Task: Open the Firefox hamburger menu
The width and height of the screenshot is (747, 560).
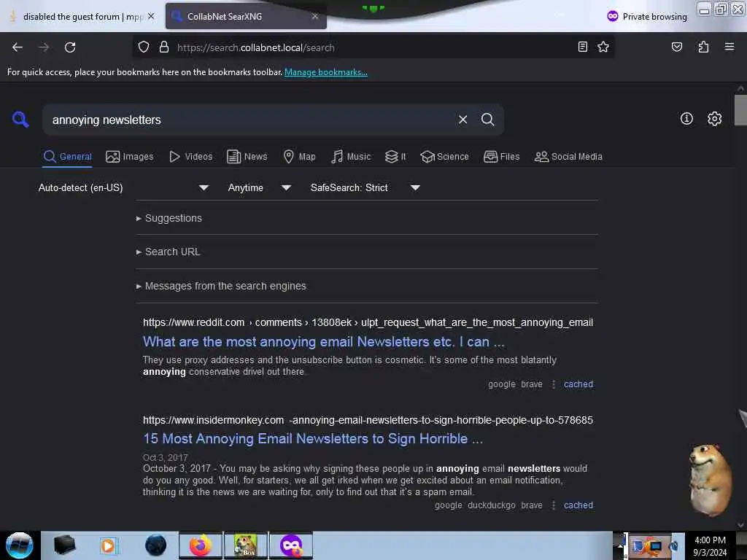Action: [x=729, y=47]
